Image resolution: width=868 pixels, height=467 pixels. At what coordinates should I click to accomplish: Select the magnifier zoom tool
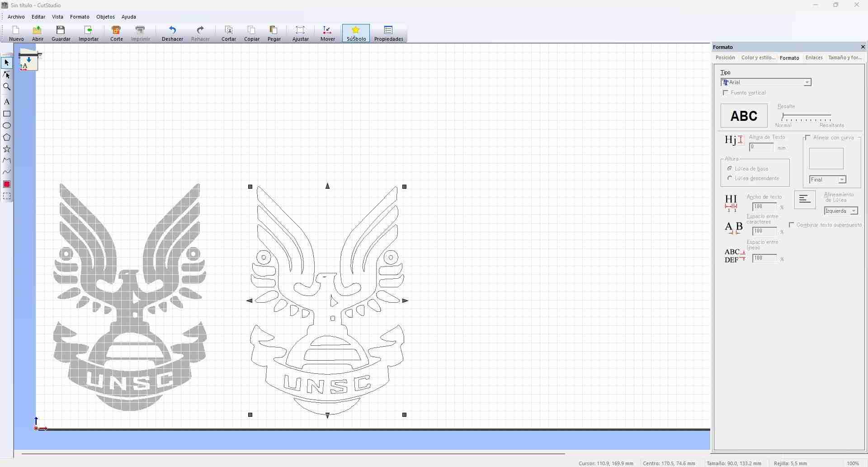[7, 86]
